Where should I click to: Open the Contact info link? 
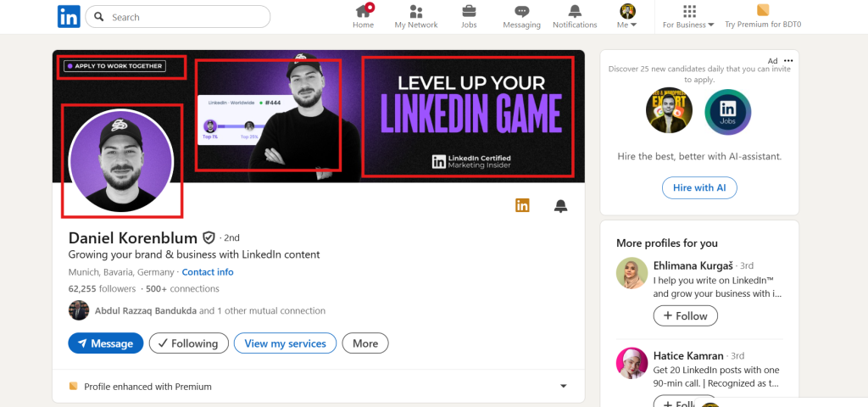208,272
